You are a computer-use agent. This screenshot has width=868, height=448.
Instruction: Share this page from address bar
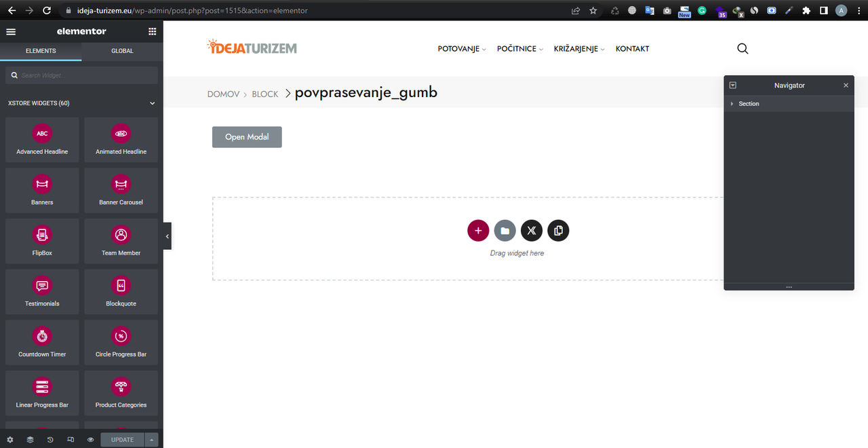pyautogui.click(x=576, y=11)
